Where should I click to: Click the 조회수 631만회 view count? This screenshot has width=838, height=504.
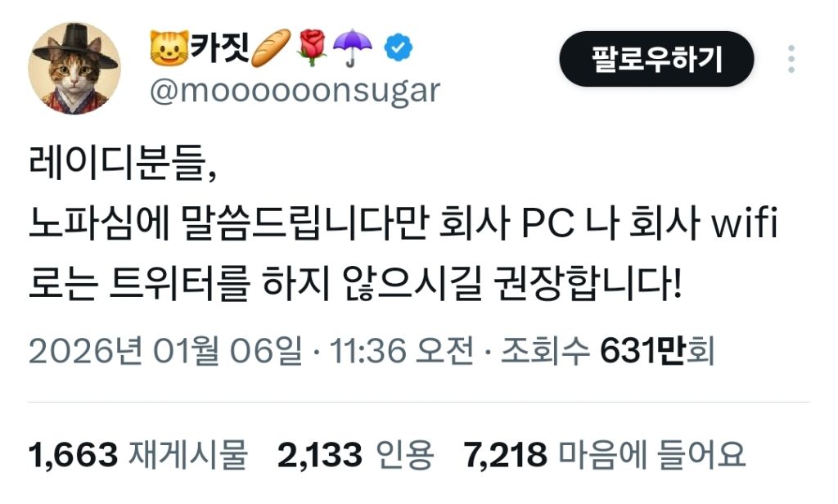(607, 351)
